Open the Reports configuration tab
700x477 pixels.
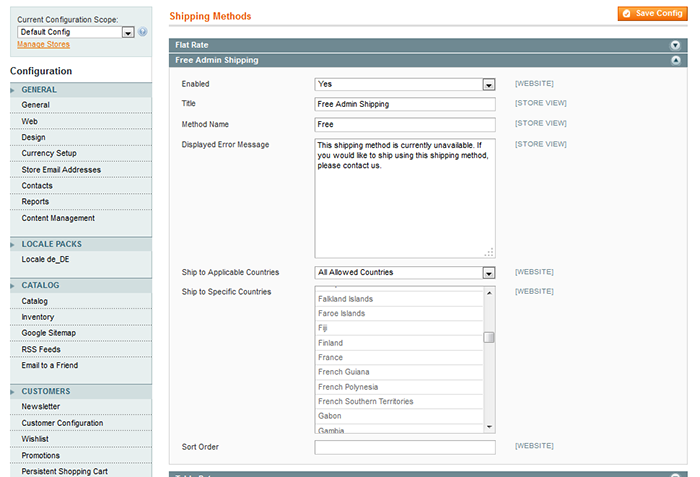[81, 202]
